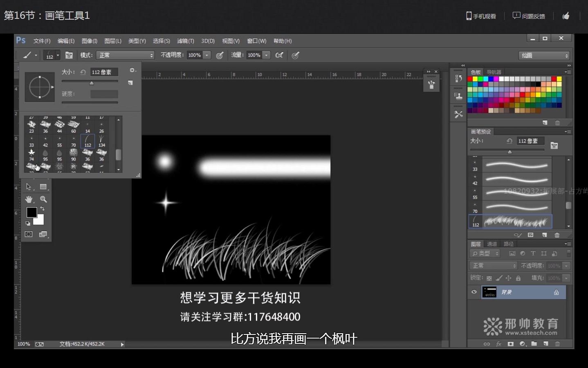Select the Rectangle shape tool
Screen dimensions: 588x368
(x=43, y=187)
